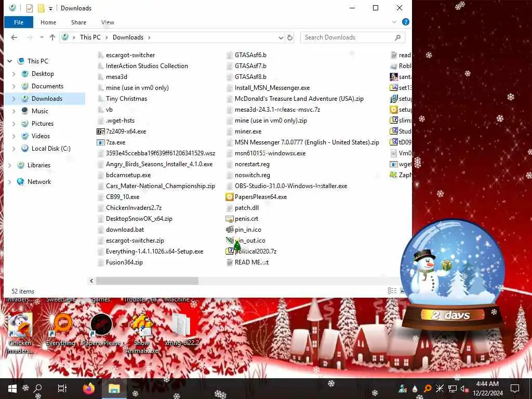Click the snow globe countdown widget
Screen dimensions: 532x399
[453, 275]
